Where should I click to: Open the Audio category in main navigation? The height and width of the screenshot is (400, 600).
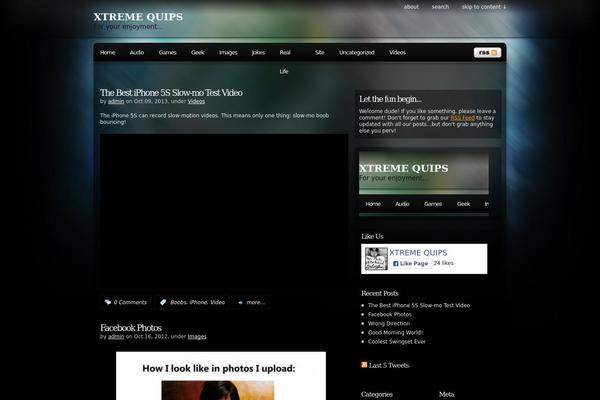coord(137,52)
